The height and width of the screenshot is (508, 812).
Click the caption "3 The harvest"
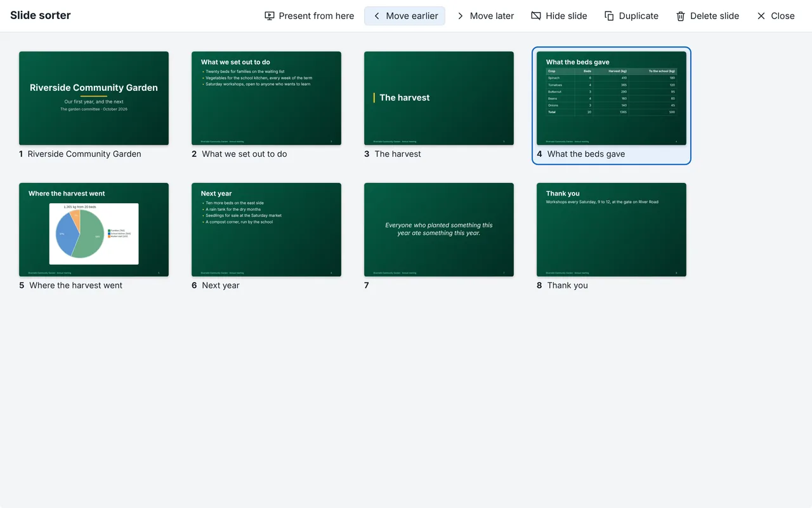(392, 154)
